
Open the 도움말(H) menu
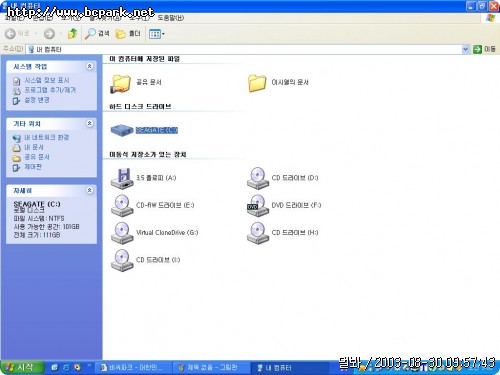[x=170, y=18]
